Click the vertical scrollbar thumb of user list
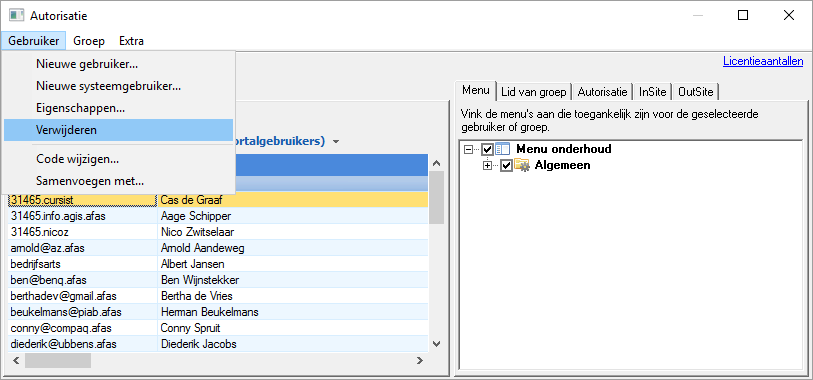Viewport: 813px width, 380px height. (437, 198)
